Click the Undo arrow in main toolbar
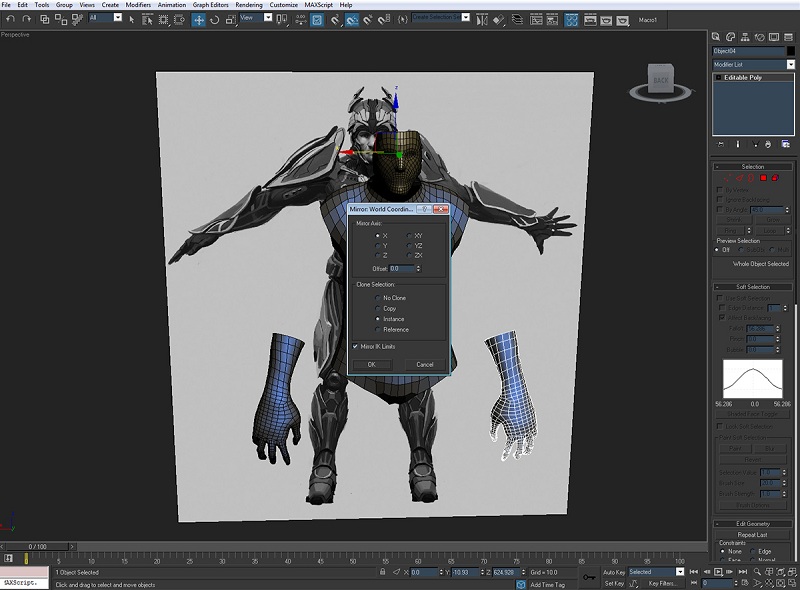800x590 pixels. click(x=9, y=19)
